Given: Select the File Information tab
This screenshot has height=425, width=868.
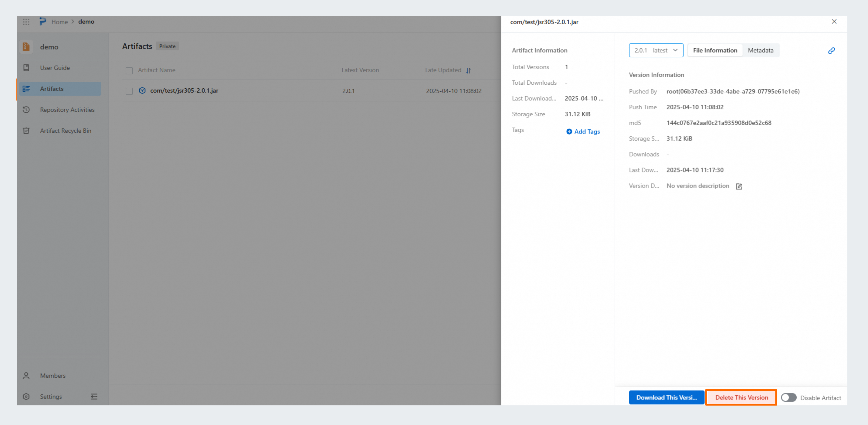Looking at the screenshot, I should 715,50.
